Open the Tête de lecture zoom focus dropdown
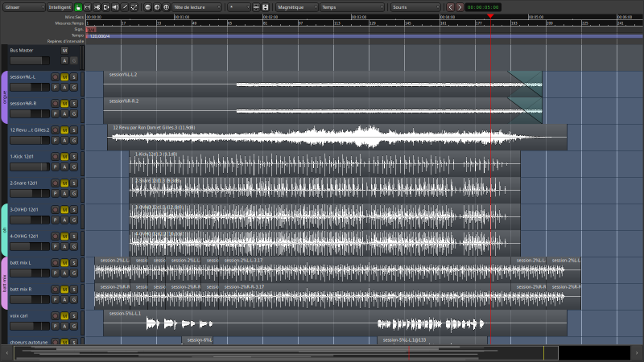This screenshot has height=362, width=644. [196, 7]
